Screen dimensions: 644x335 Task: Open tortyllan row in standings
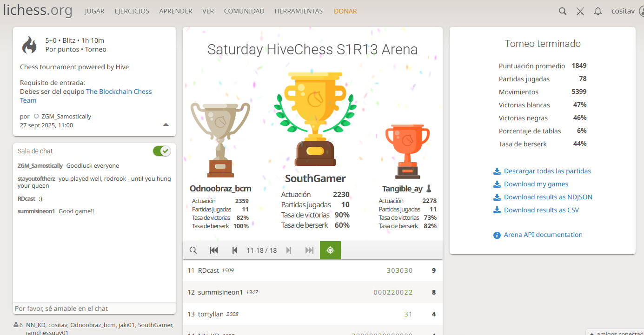312,314
